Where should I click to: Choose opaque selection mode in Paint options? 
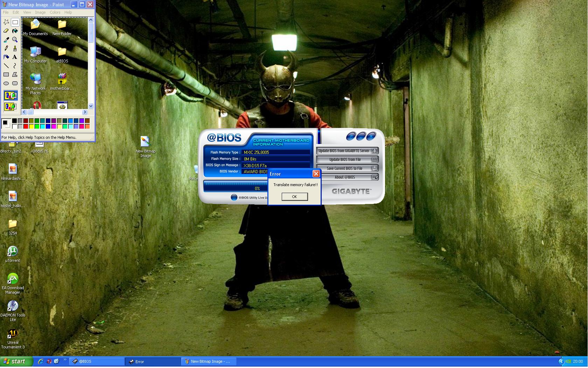coord(10,95)
